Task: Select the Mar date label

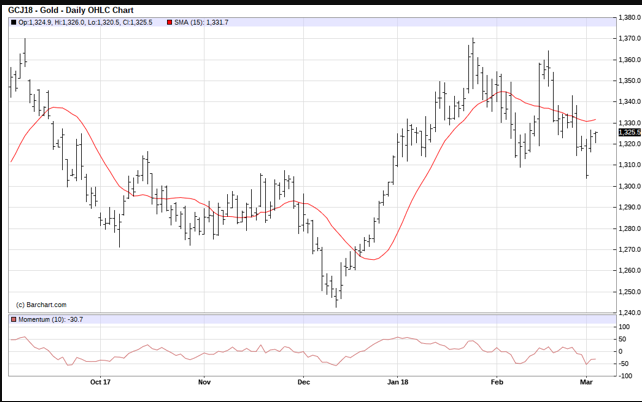Action: (585, 381)
